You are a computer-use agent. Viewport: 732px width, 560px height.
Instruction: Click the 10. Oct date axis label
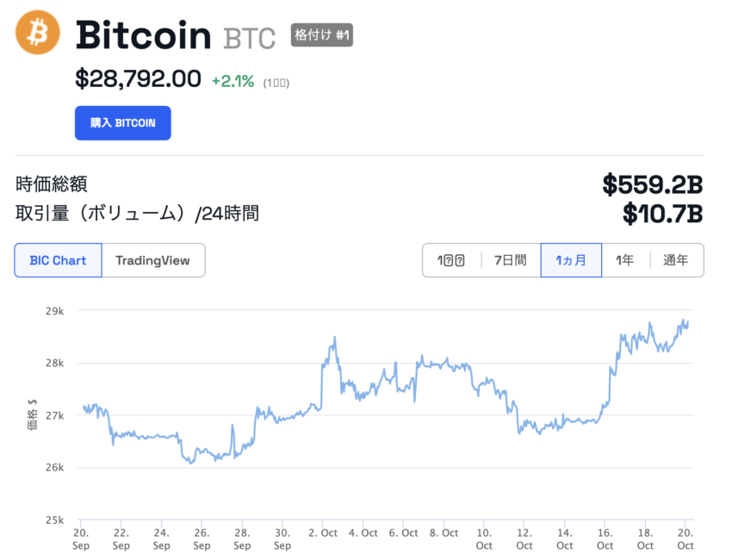click(x=484, y=538)
